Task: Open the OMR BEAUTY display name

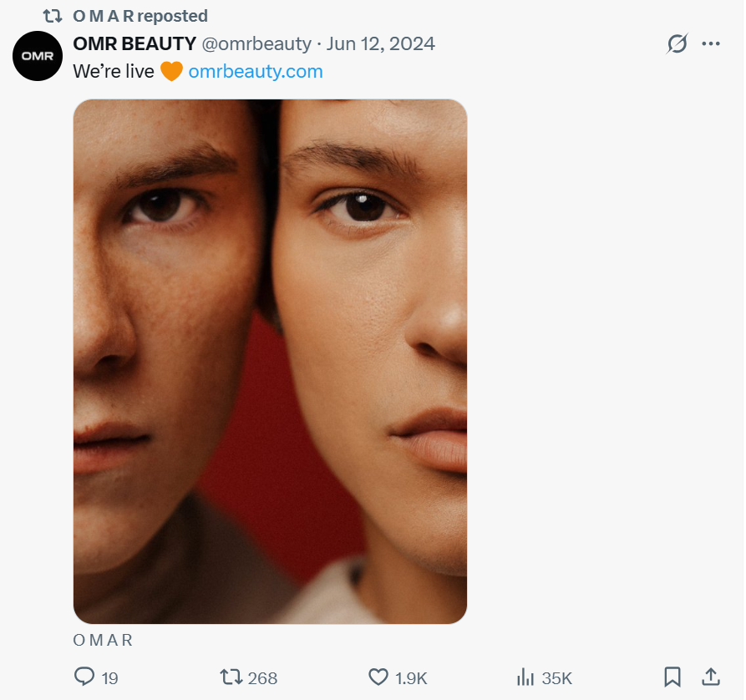Action: pos(134,43)
